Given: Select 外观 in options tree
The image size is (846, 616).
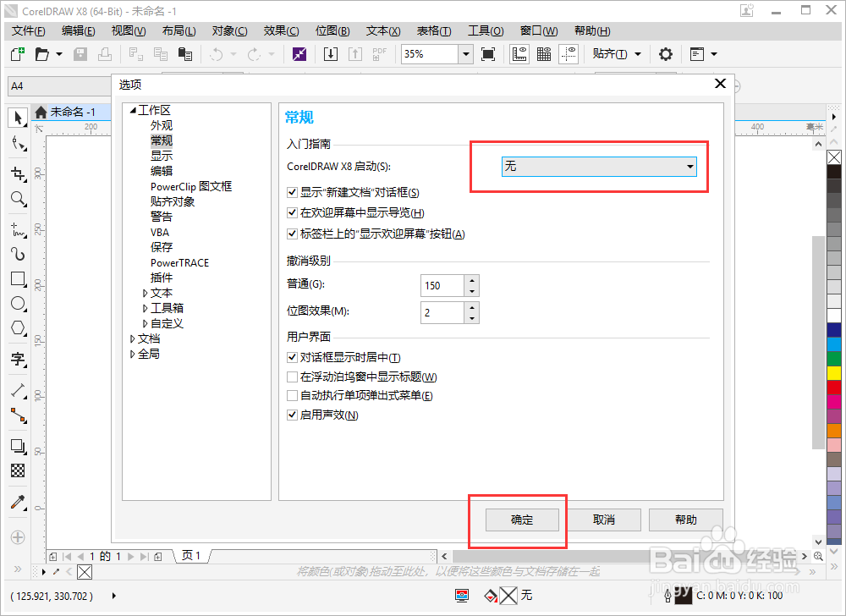Looking at the screenshot, I should pos(162,126).
